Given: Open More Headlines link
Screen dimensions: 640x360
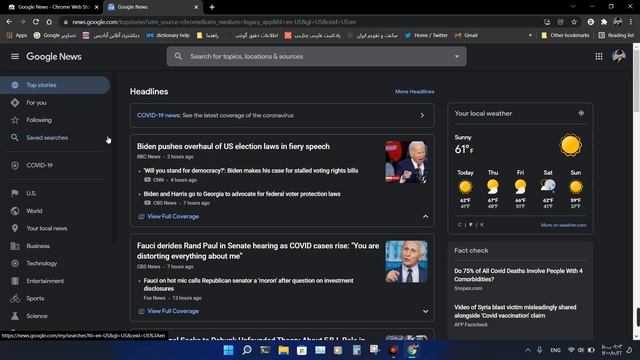Looking at the screenshot, I should click(414, 91).
